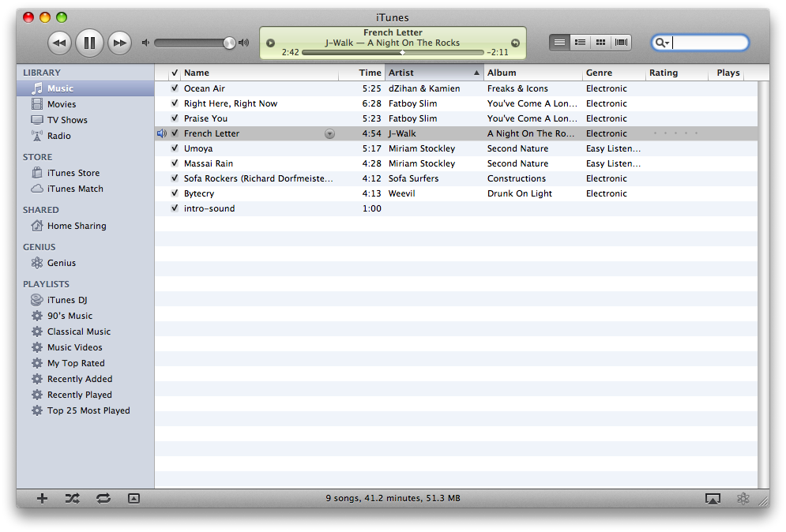Skip back to the previous track
786x532 pixels.
[60, 43]
